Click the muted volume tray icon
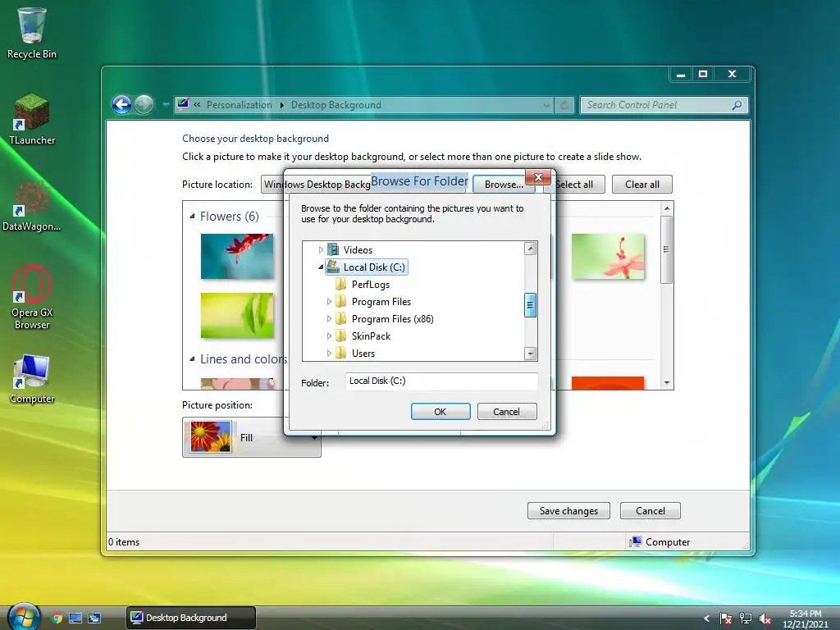Screen dimensions: 840x630 (x=765, y=619)
